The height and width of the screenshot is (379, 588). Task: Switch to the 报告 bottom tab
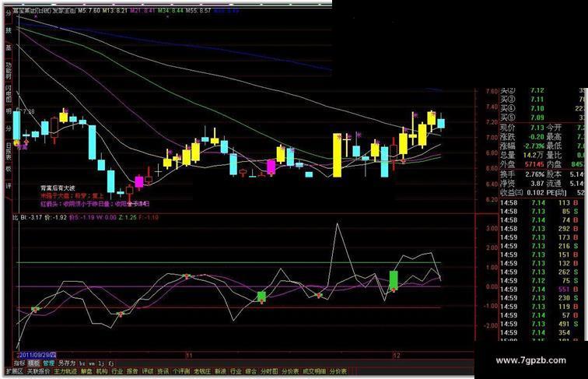tap(132, 371)
